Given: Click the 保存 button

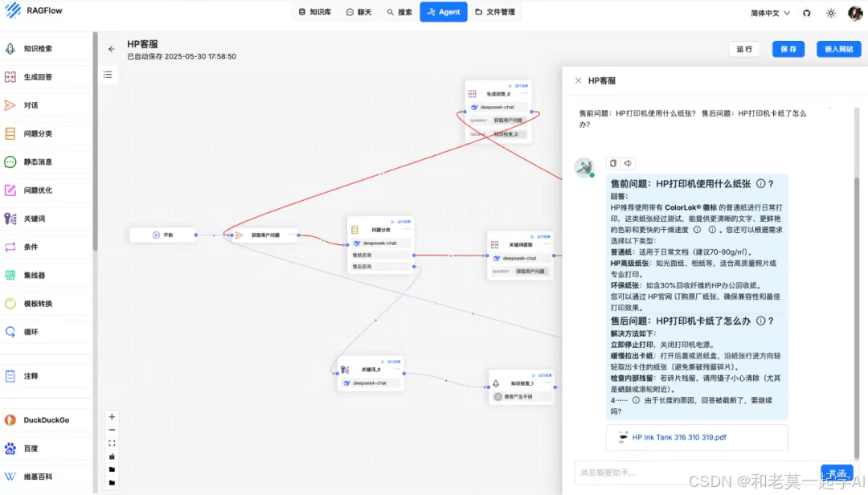Looking at the screenshot, I should [x=788, y=49].
